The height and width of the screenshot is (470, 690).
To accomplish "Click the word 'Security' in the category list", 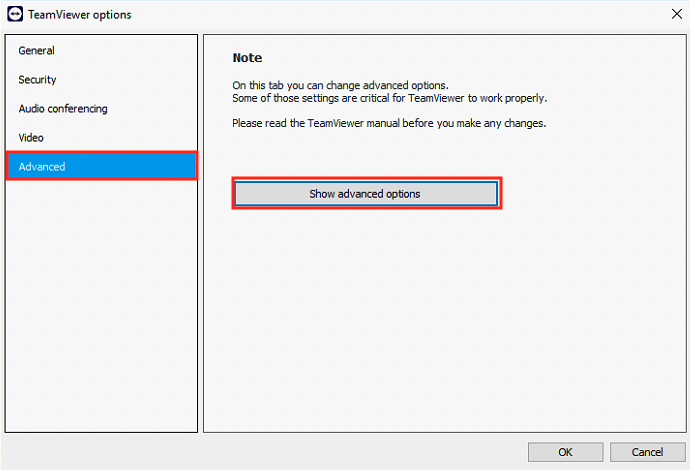I will (x=37, y=80).
